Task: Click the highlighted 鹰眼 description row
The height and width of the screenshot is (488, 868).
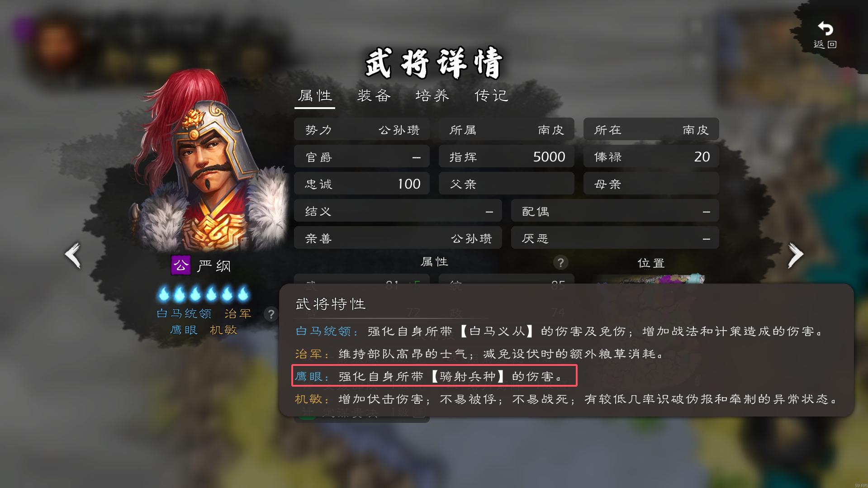Action: tap(434, 376)
